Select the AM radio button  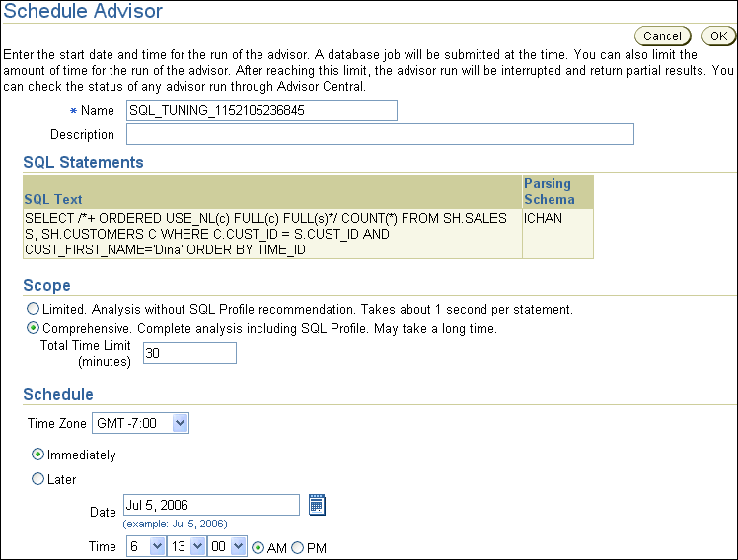pyautogui.click(x=259, y=547)
